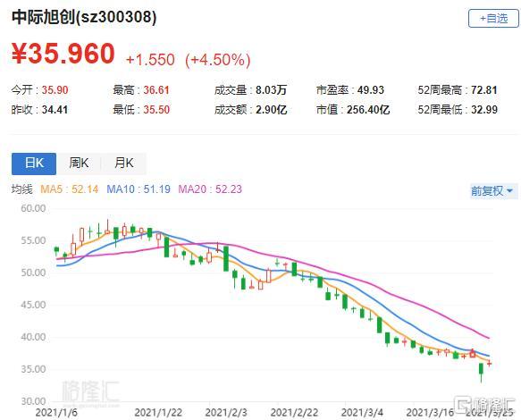Click the 昨收 previous close 34.41
Viewport: 521px width, 420px height.
point(55,110)
